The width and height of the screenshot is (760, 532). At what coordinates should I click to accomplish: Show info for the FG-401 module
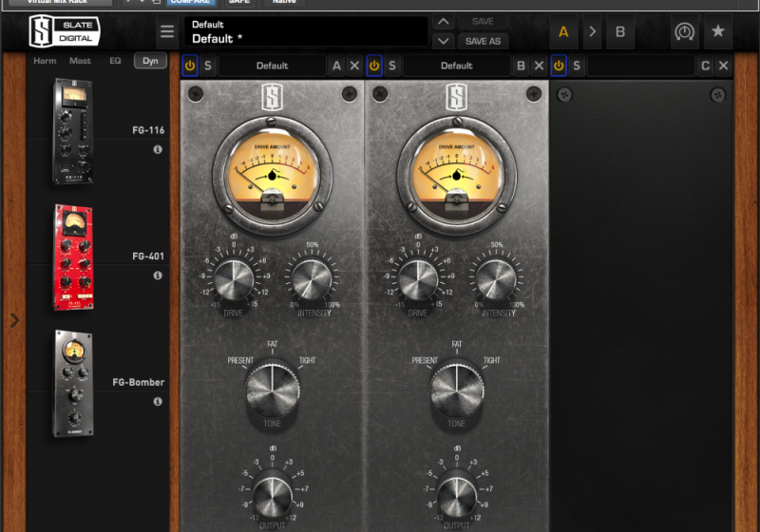coord(158,275)
